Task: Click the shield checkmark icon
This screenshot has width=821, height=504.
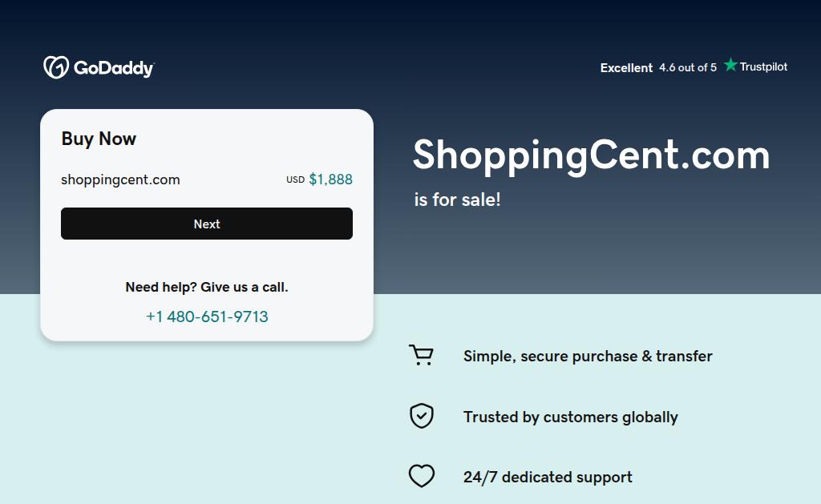Action: click(421, 417)
